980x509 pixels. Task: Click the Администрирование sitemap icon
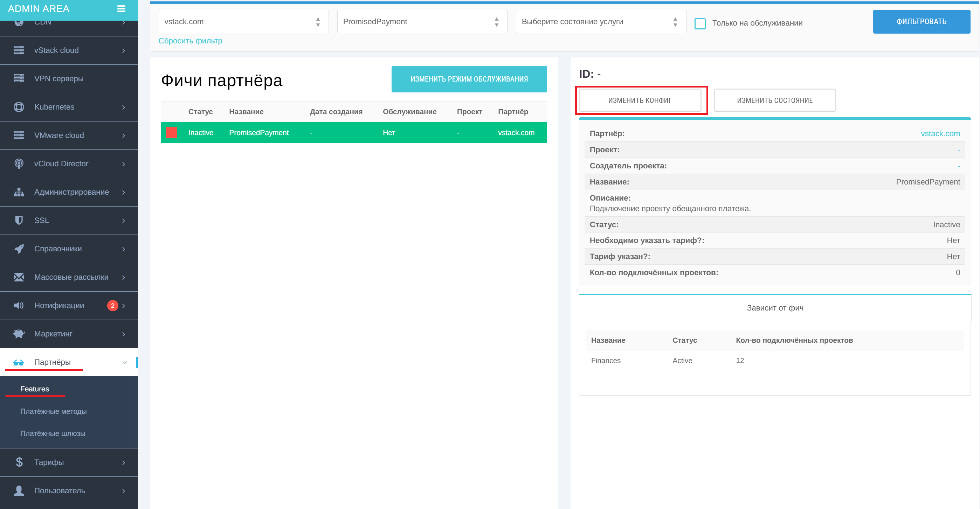click(19, 192)
